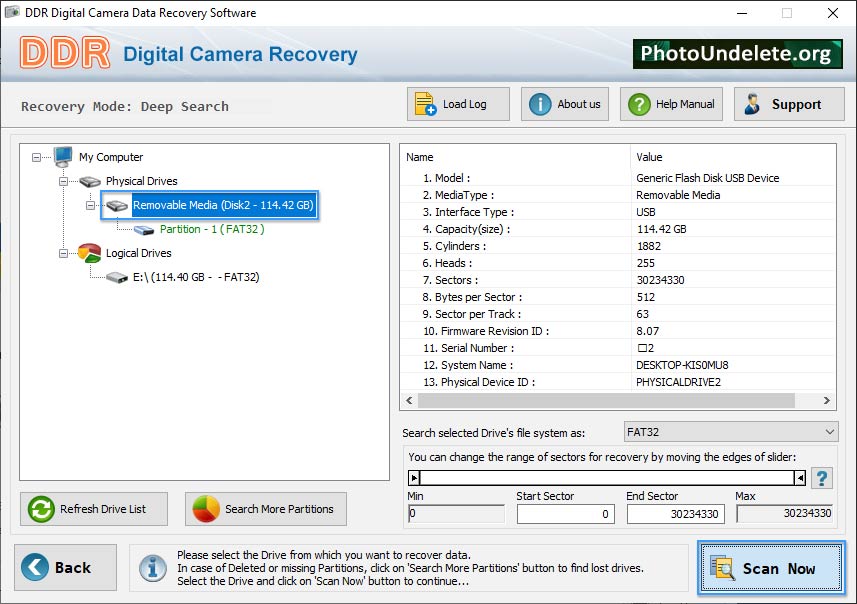Click the End Sector input field
Viewport: 857px width, 604px height.
(x=676, y=514)
